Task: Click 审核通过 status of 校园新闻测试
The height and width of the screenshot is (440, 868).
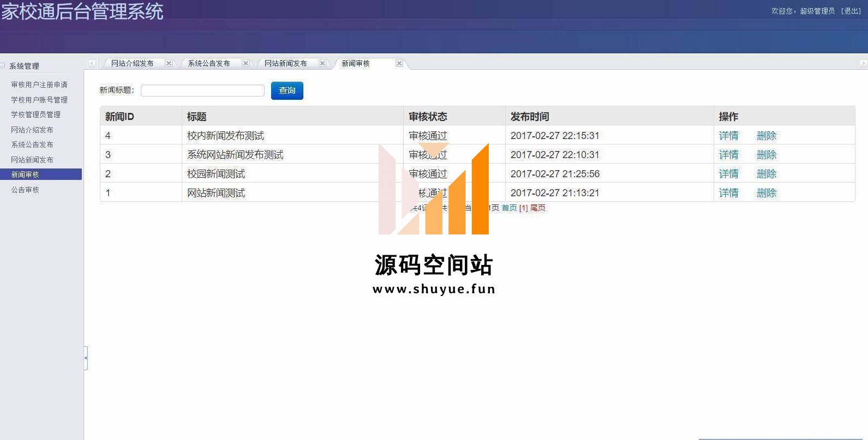Action: click(428, 174)
